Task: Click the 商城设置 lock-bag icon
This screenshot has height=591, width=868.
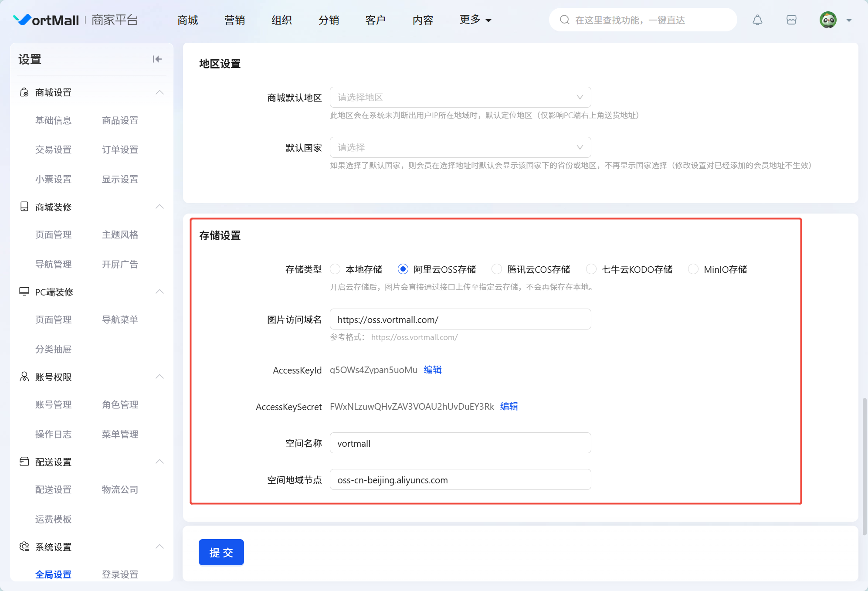Action: coord(24,92)
